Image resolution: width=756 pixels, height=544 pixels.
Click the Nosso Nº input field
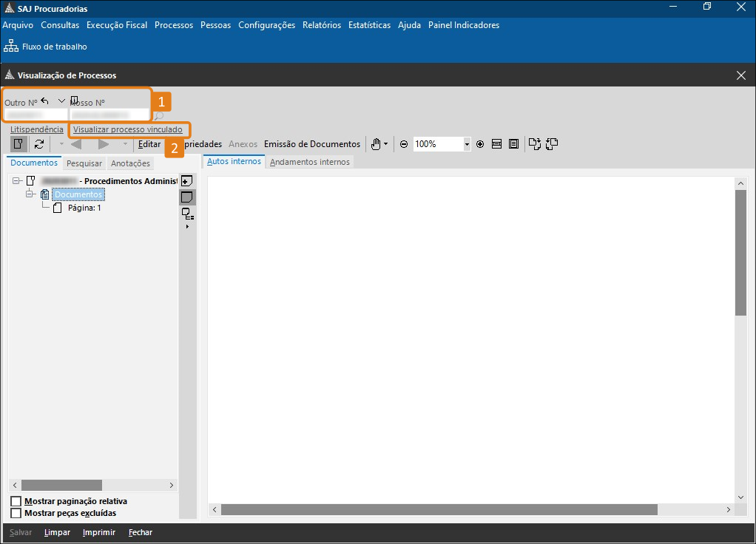[109, 115]
